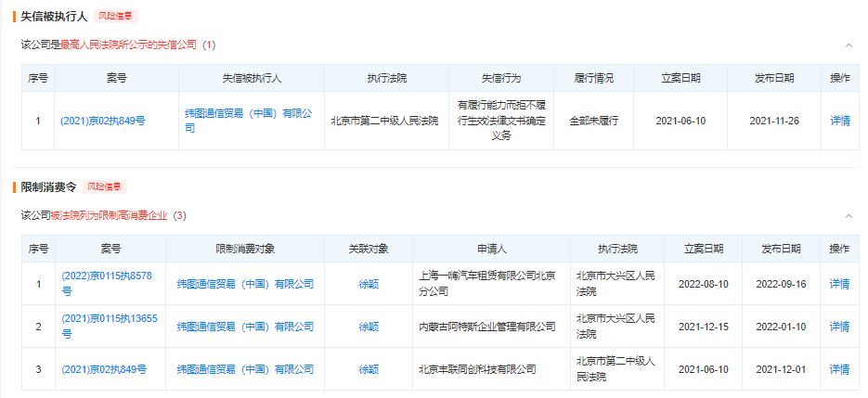Select the 限制消费令 section heading
Viewport: 868px width, 398px height.
coord(48,186)
